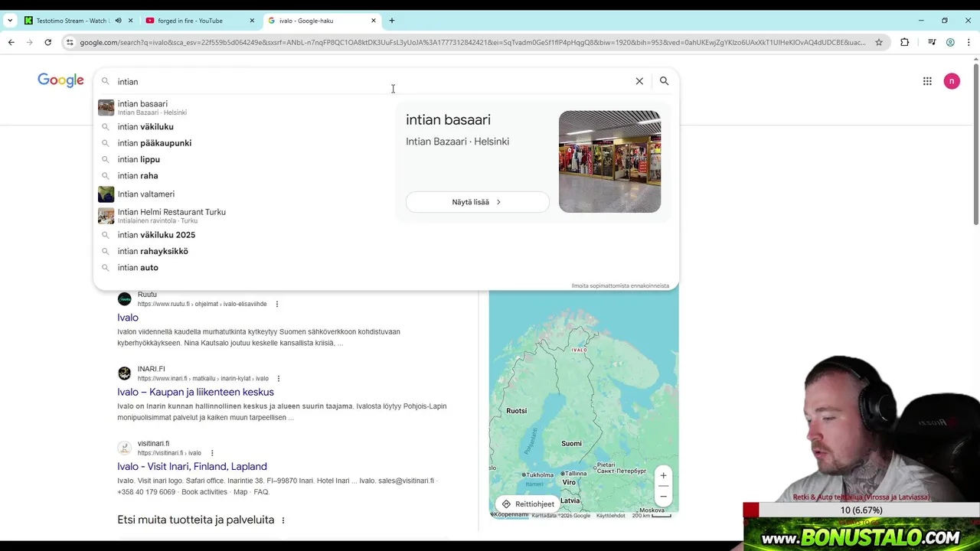Select suggestion Intian valtameri

pos(243,194)
